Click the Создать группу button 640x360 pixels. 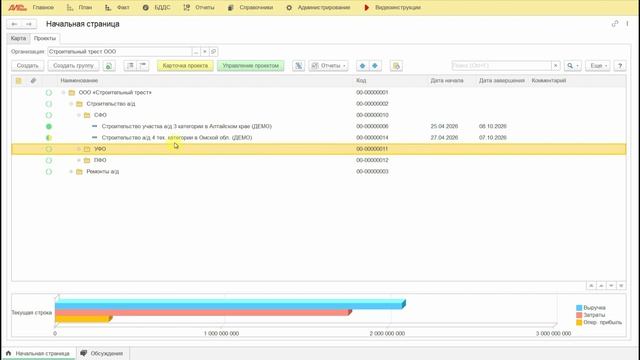pos(73,66)
